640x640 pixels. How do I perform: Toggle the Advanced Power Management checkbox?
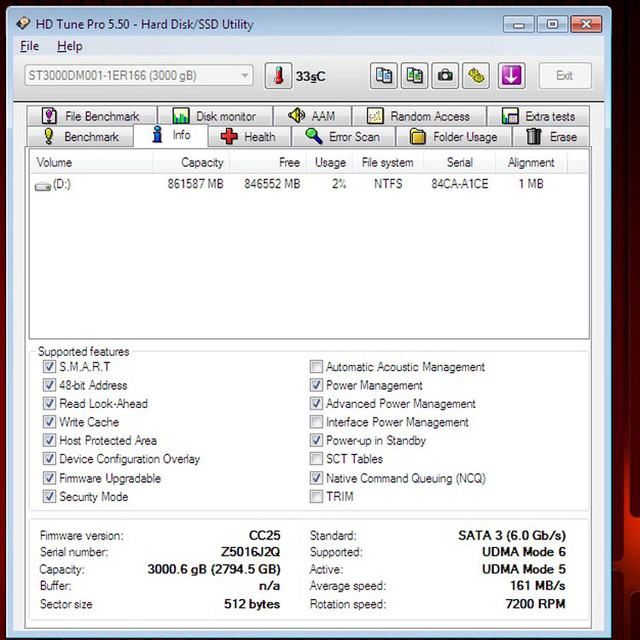tap(316, 403)
